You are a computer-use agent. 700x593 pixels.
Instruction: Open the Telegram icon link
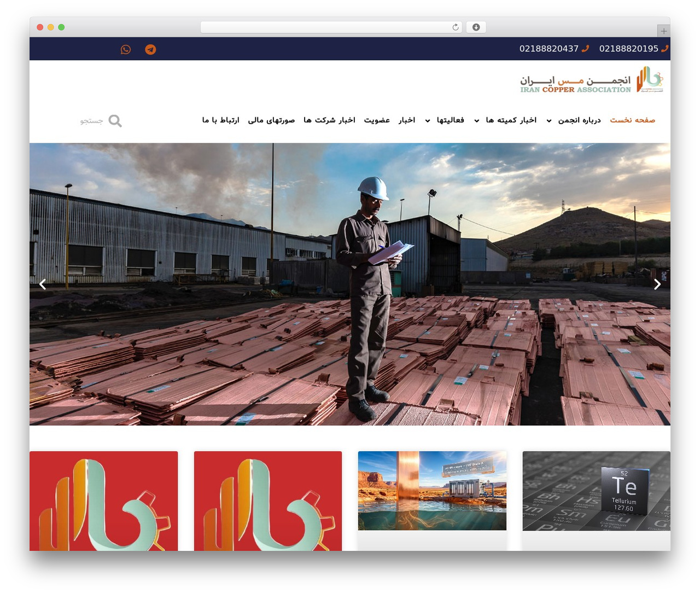150,49
